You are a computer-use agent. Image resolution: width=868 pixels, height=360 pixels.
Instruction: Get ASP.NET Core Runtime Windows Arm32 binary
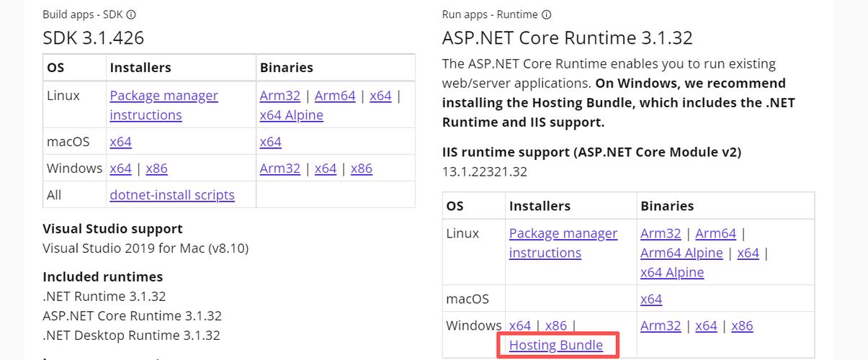click(x=661, y=325)
